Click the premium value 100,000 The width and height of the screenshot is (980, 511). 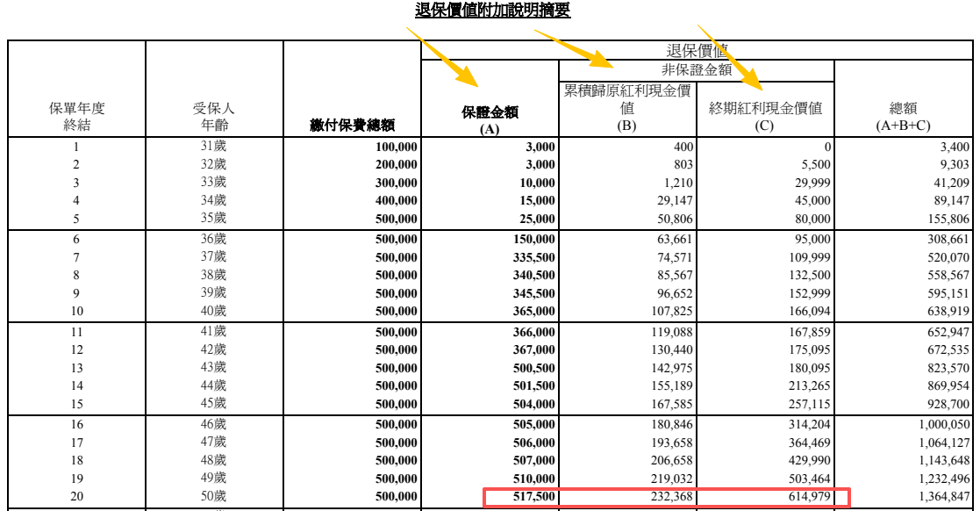click(397, 147)
